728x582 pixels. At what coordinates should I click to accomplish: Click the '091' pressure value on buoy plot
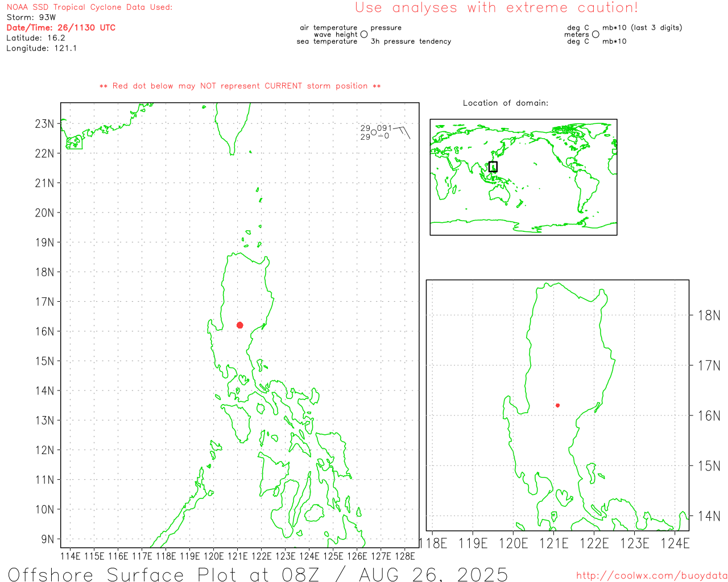[x=384, y=128]
